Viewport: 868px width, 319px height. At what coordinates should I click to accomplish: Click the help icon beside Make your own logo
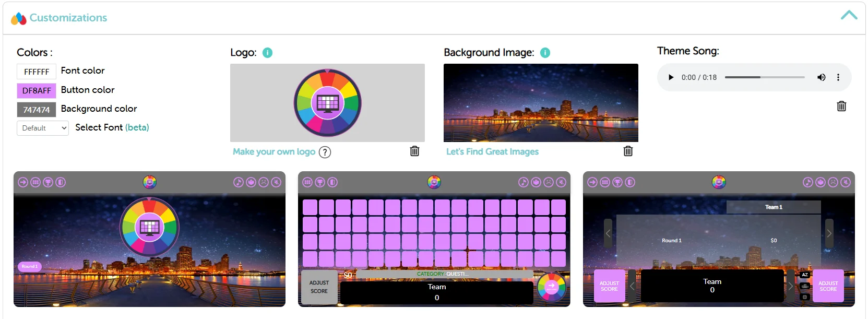[325, 152]
